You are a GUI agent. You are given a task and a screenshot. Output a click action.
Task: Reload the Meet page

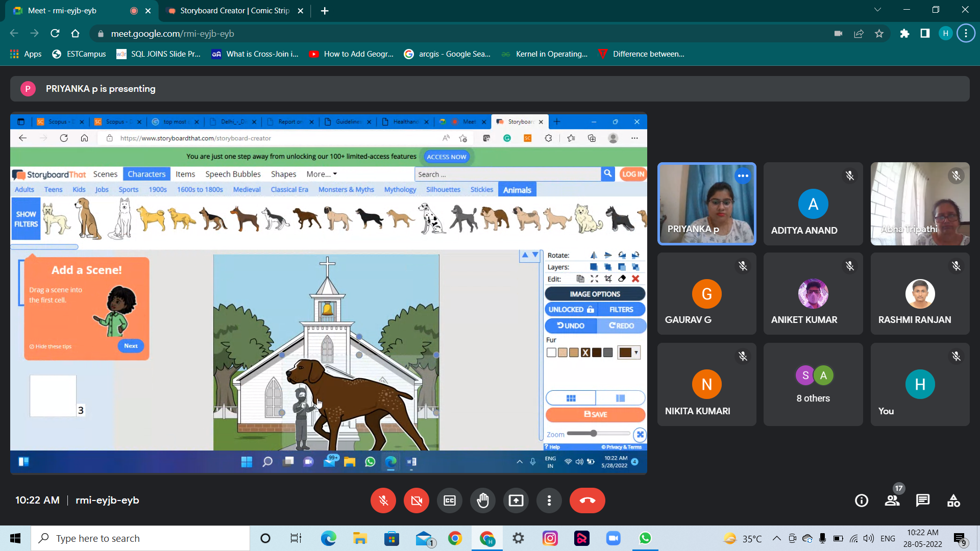55,34
